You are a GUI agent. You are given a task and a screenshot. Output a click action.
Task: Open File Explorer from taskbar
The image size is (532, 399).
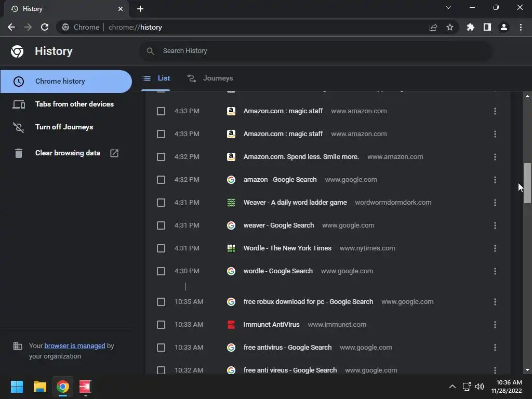[39, 387]
